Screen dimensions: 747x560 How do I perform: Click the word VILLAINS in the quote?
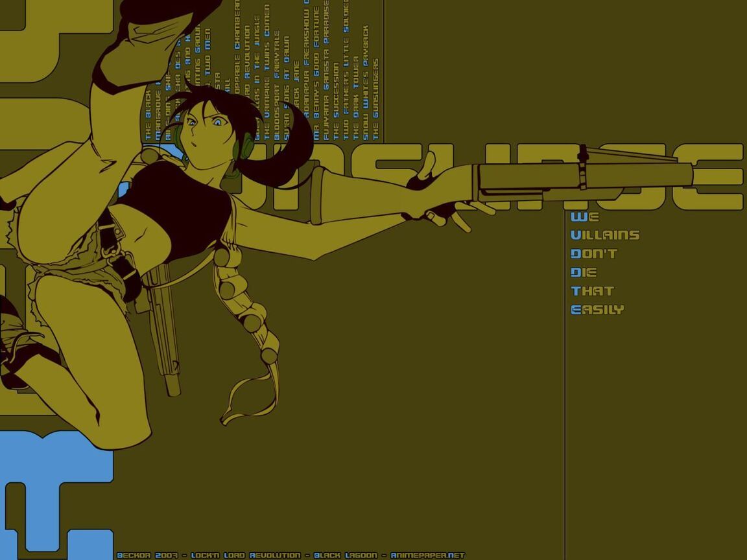(605, 235)
